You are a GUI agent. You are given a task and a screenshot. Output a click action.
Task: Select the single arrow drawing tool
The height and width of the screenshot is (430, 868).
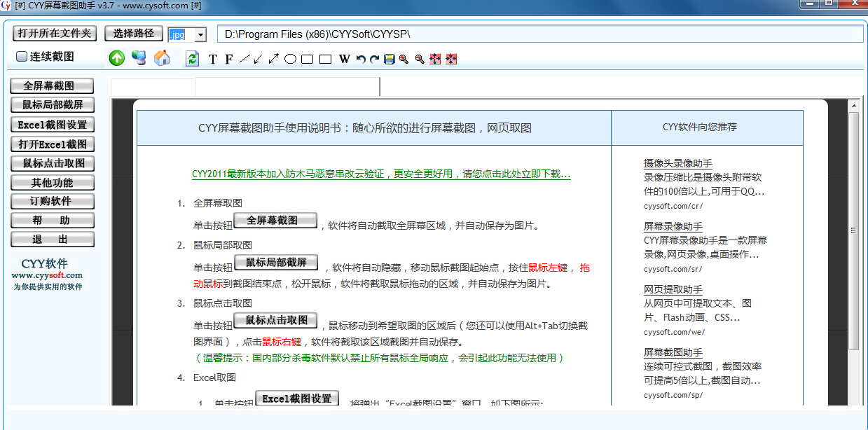[259, 60]
